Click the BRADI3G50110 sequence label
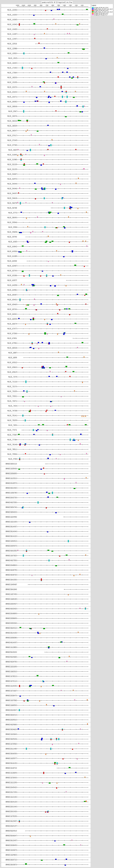Image resolution: width=114 pixels, height=868 pixels. [x=11, y=464]
